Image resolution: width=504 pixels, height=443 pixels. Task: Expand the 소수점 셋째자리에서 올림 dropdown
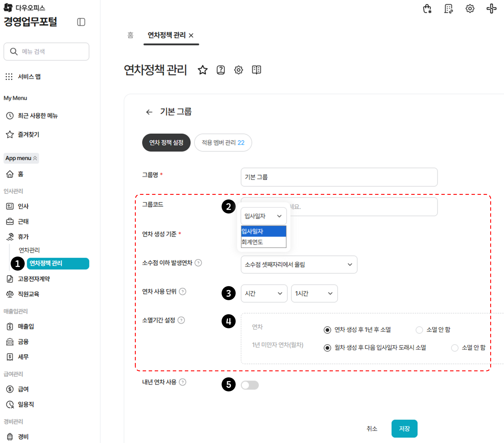point(299,265)
